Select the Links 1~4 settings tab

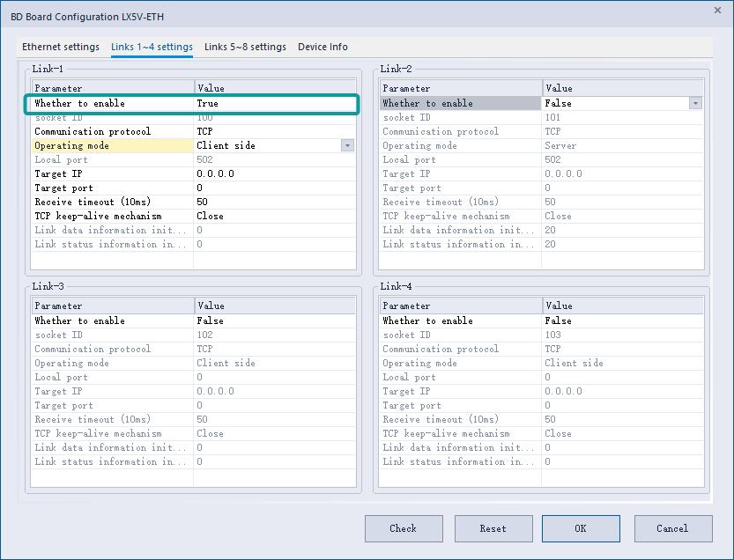[152, 47]
